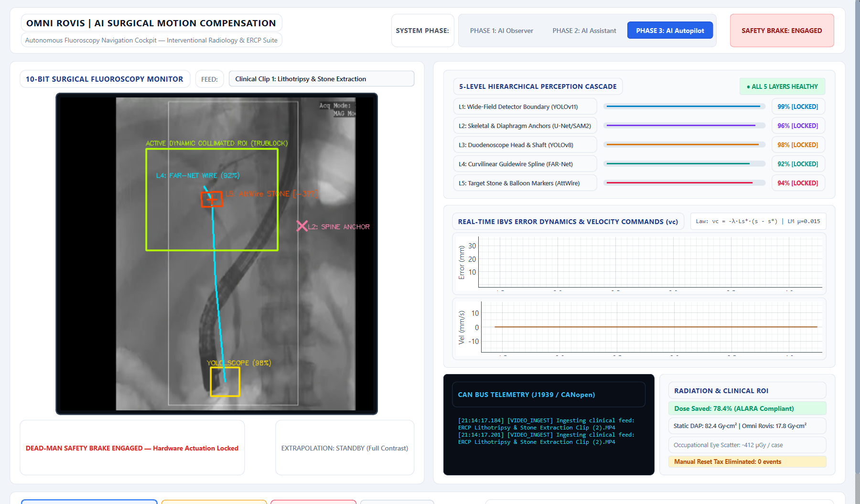
Task: Click the L2 purple confidence bar
Action: pos(684,126)
